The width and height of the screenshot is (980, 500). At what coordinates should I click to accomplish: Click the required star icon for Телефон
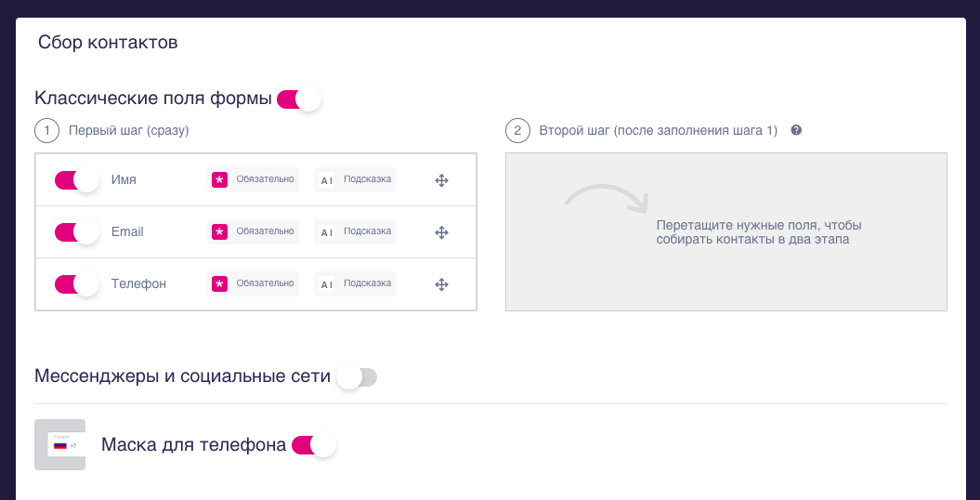219,284
